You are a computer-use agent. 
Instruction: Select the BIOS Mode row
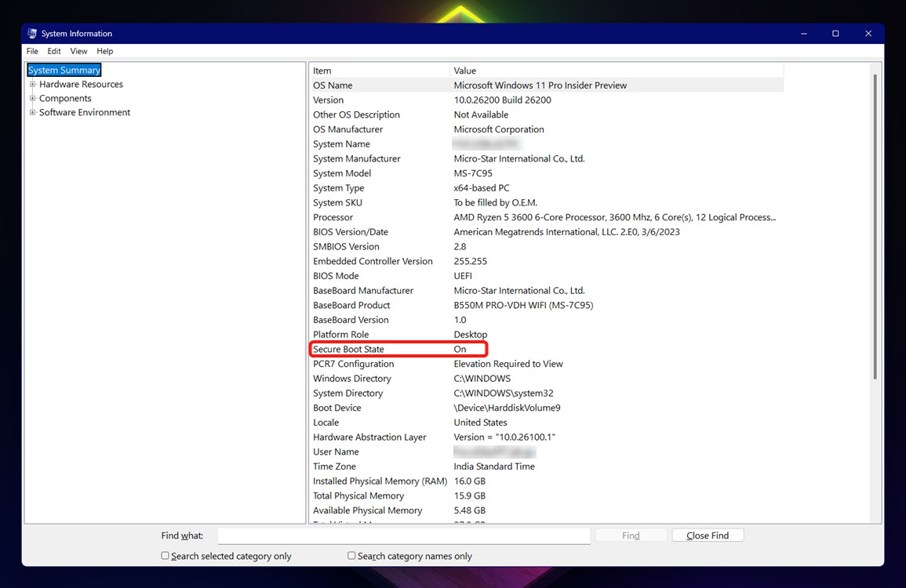336,275
